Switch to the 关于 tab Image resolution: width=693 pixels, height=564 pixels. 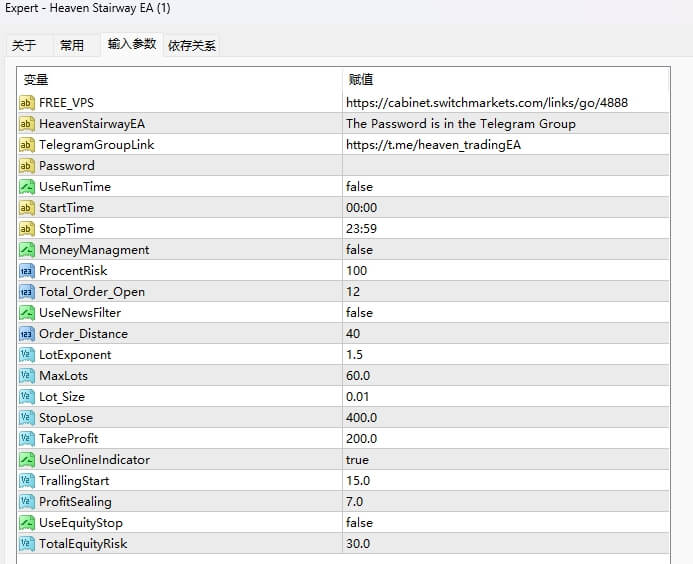(24, 45)
